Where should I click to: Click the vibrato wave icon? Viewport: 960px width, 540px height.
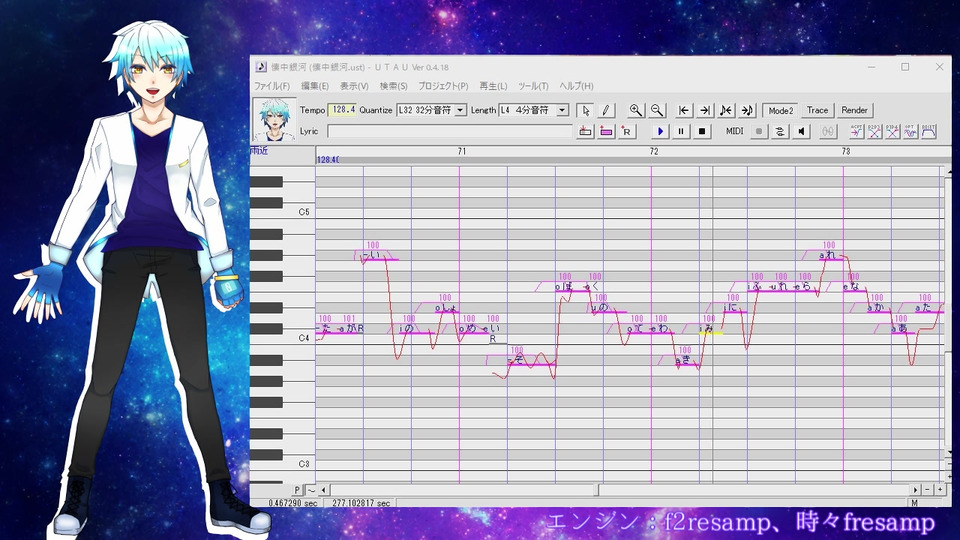(910, 131)
